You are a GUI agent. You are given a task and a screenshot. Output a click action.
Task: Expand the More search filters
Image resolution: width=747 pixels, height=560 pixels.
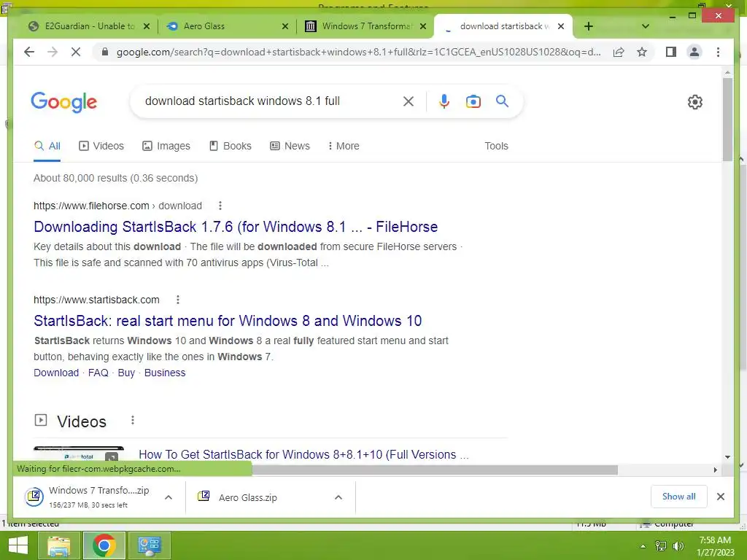click(344, 146)
